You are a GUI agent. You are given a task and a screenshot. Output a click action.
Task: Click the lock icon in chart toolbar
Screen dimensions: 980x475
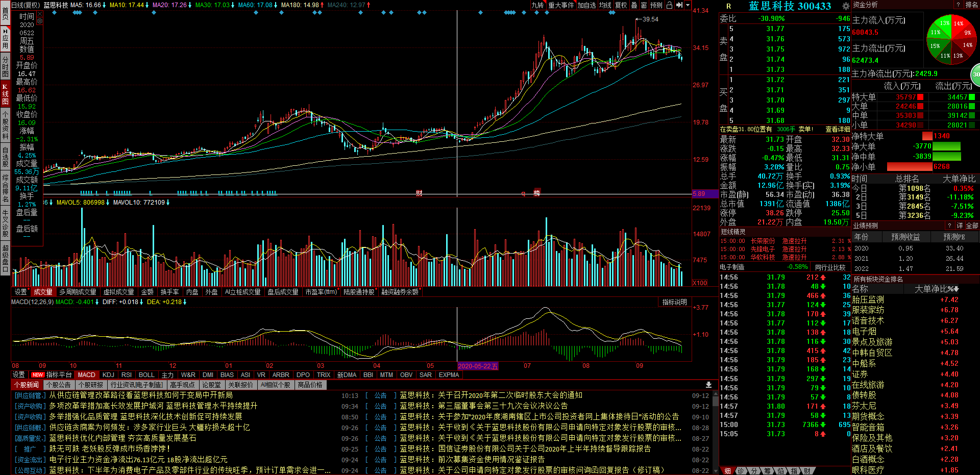(x=669, y=5)
